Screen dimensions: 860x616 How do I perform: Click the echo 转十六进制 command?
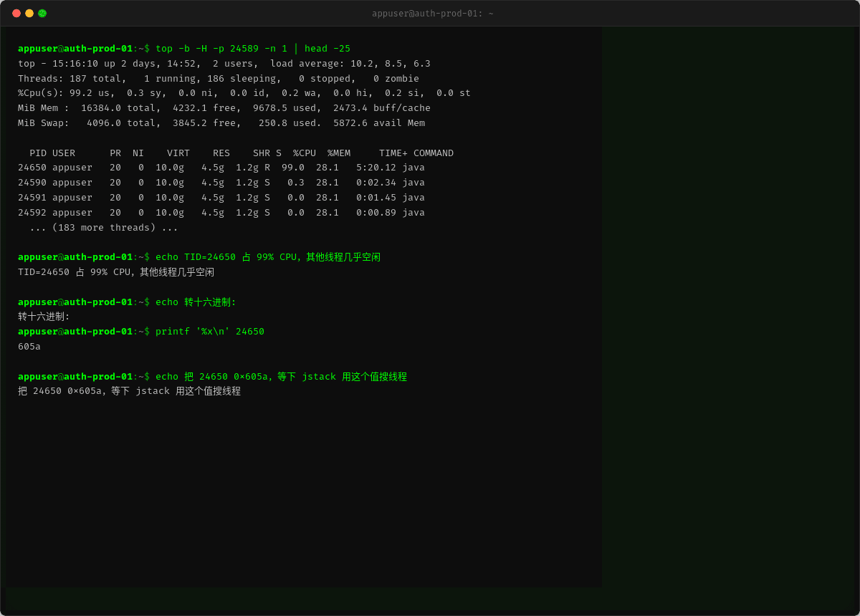pos(196,302)
